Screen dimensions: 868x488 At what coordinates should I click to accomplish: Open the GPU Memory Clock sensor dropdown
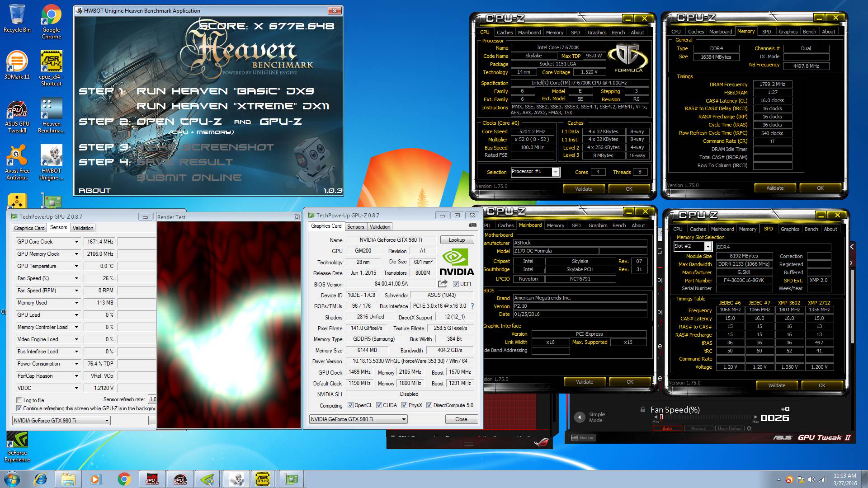pyautogui.click(x=76, y=254)
